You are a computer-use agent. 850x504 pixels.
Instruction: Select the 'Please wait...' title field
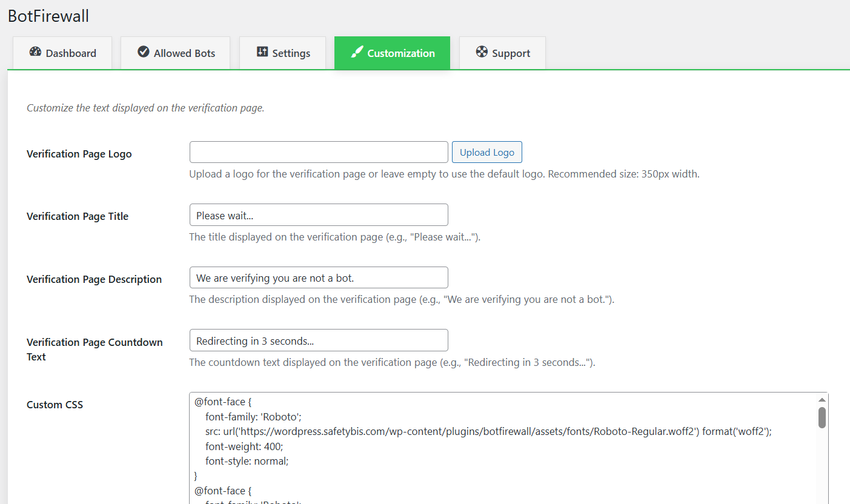[x=318, y=214]
